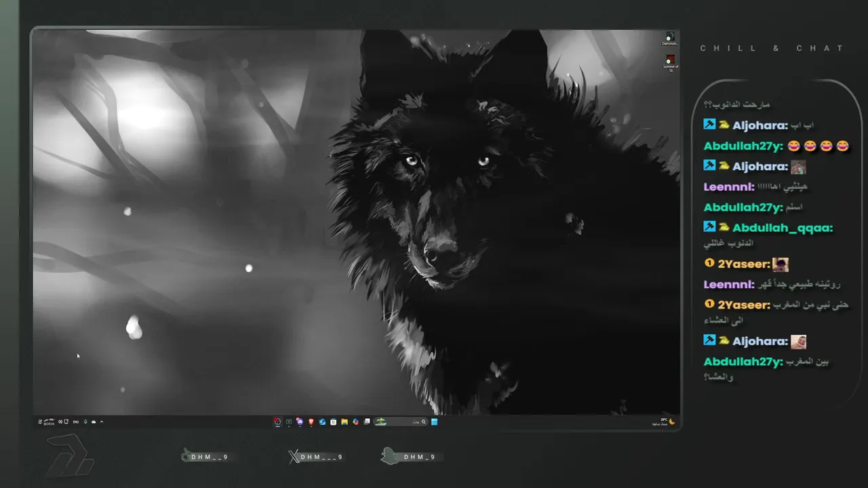Open the volume speaker tray icon

pyautogui.click(x=60, y=422)
